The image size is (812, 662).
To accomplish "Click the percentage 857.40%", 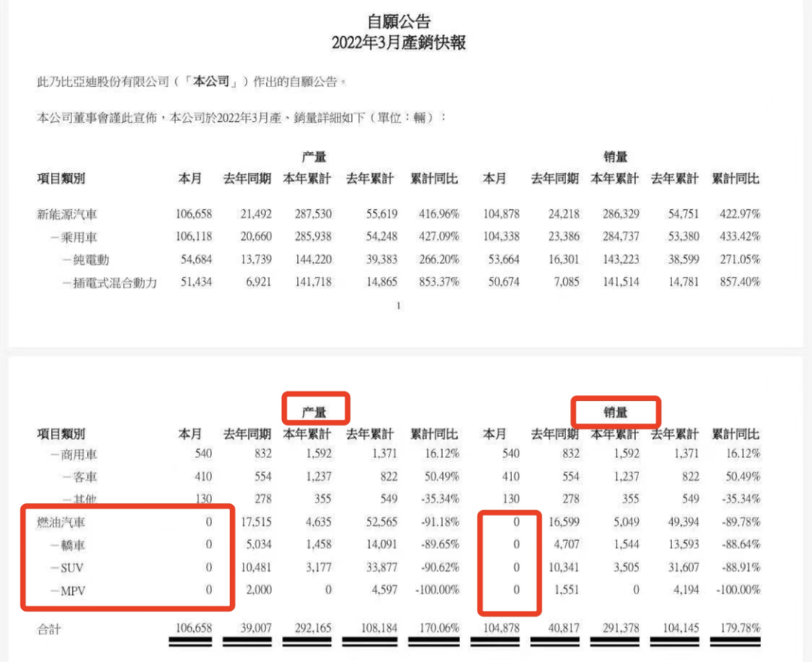I will tap(740, 282).
